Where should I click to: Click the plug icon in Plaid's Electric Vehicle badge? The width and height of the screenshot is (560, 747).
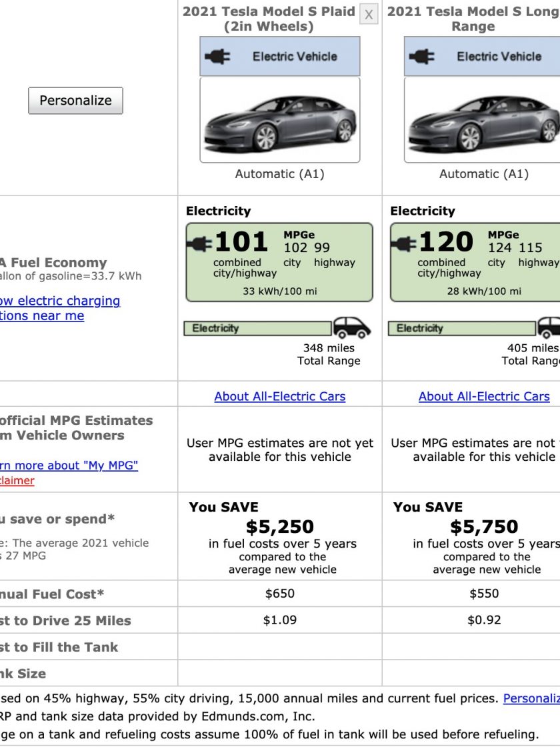pyautogui.click(x=217, y=57)
